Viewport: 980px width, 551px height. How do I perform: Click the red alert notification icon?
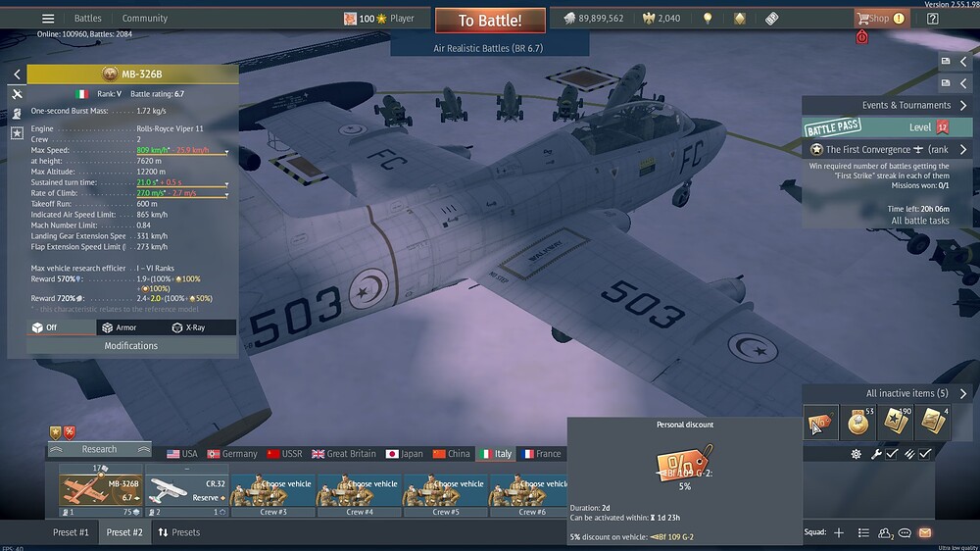[861, 37]
